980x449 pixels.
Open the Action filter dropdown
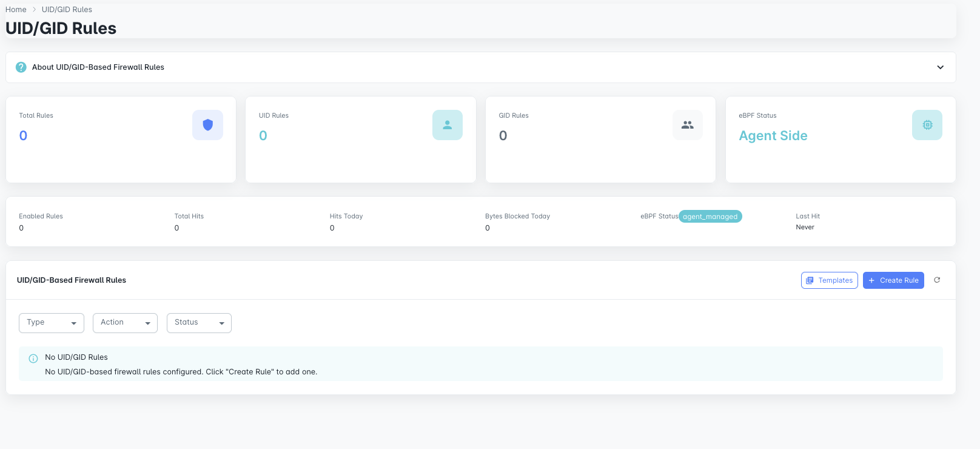pos(125,323)
